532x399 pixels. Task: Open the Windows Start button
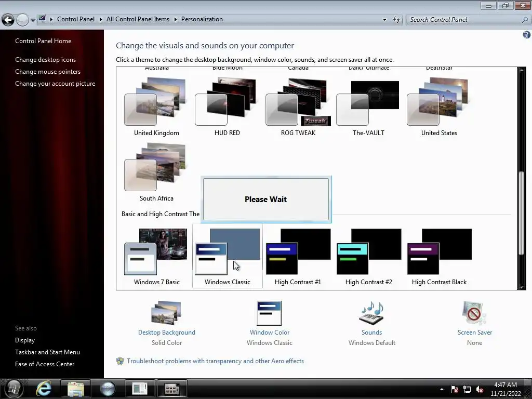coord(14,389)
